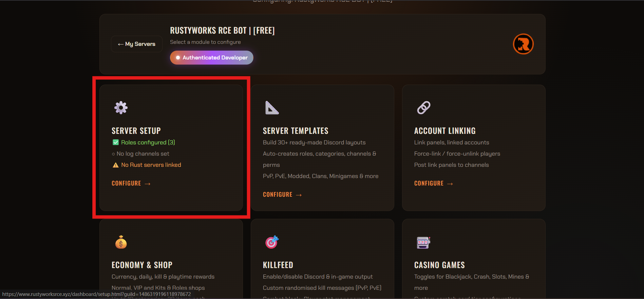The height and width of the screenshot is (299, 644).
Task: Click 'Enable/disable Discord & in-game output' text
Action: coord(318,277)
